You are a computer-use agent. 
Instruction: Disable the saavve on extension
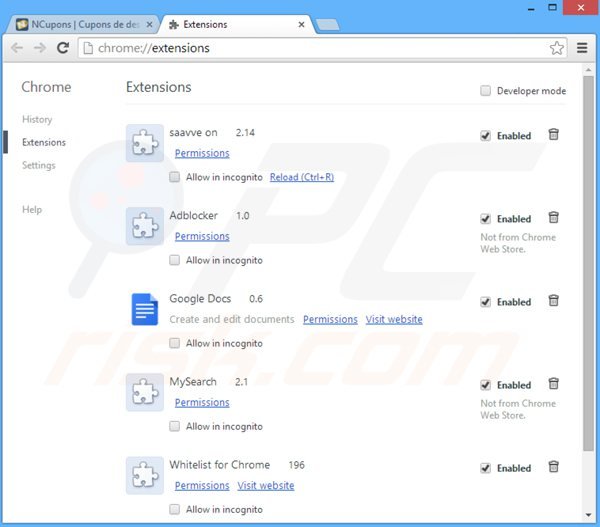click(486, 135)
